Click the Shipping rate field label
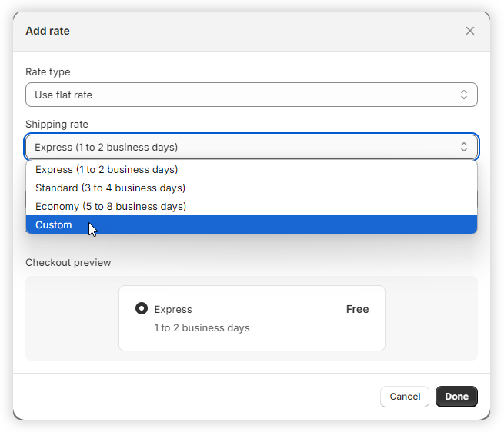The width and height of the screenshot is (504, 432). click(57, 124)
